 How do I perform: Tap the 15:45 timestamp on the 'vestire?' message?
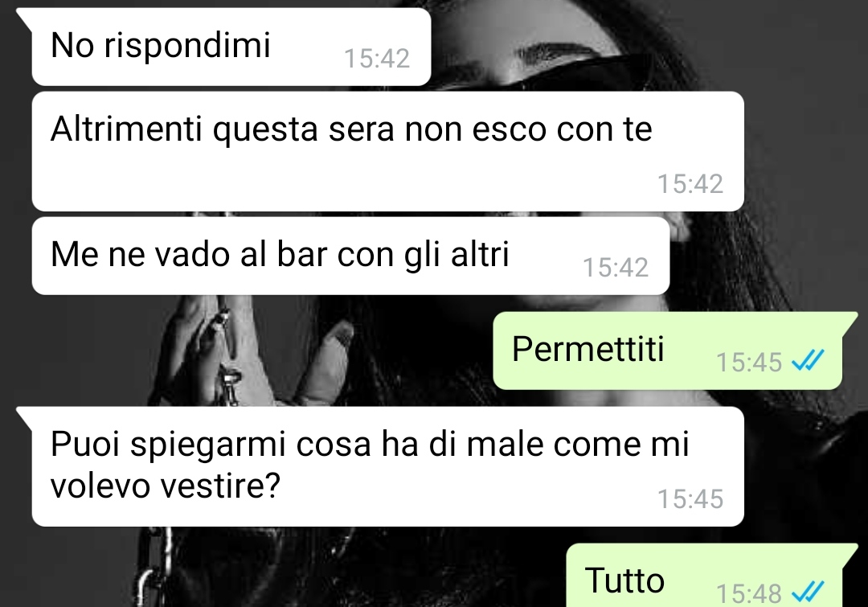click(690, 499)
